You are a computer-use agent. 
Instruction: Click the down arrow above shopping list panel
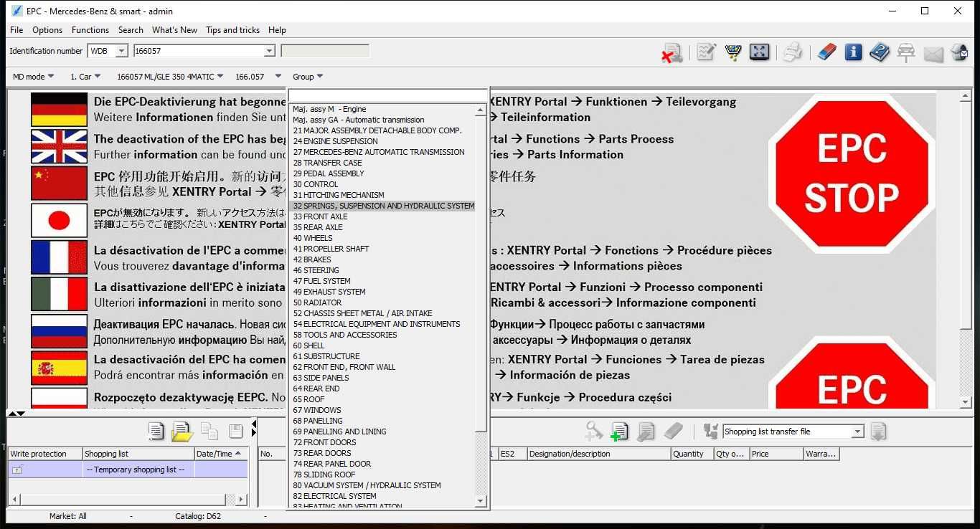point(21,413)
